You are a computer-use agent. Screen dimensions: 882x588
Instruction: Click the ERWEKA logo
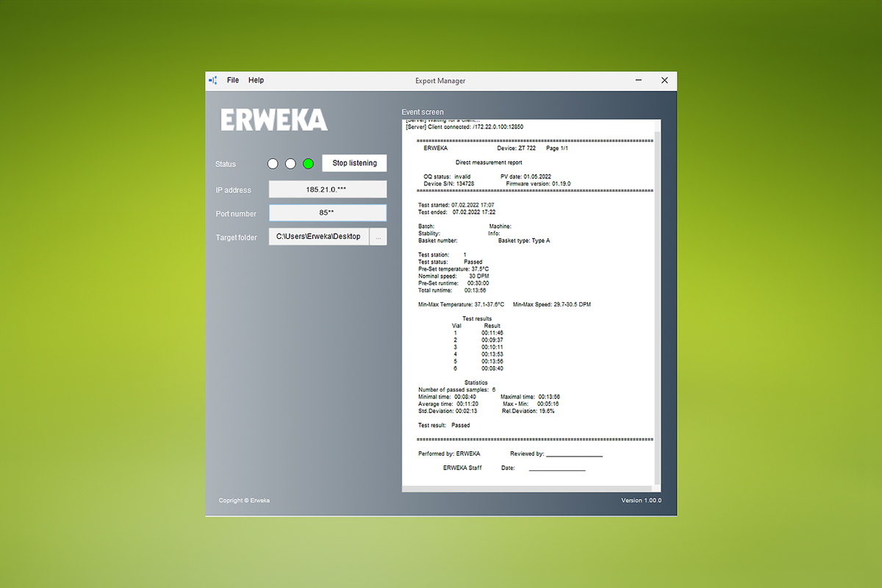[x=274, y=121]
